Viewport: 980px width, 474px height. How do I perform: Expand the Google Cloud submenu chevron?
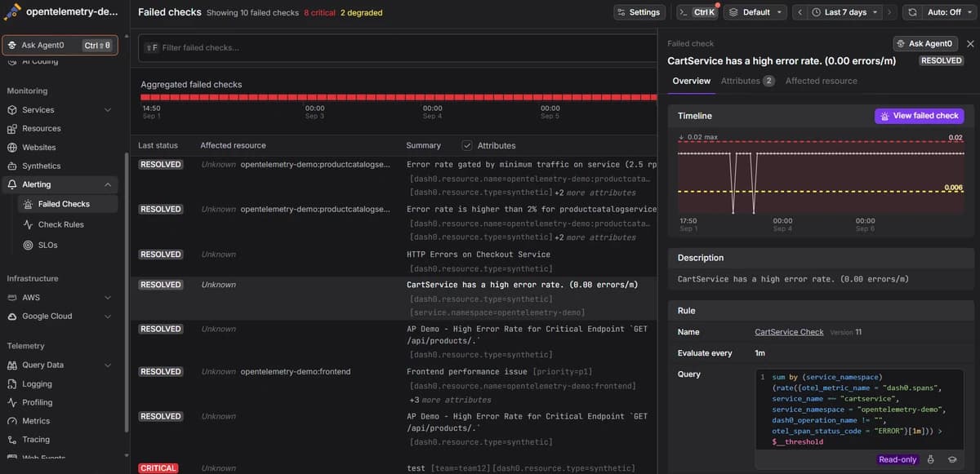pyautogui.click(x=108, y=317)
